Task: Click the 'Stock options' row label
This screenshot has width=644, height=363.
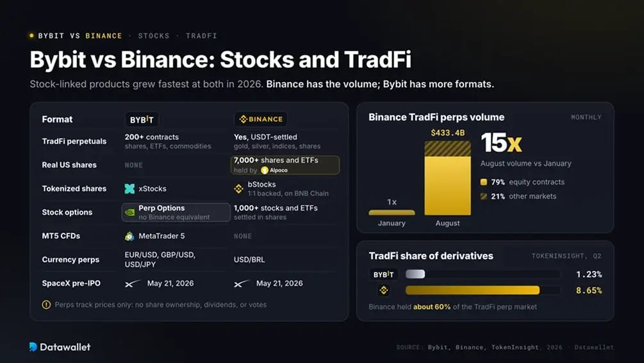Action: click(x=67, y=212)
